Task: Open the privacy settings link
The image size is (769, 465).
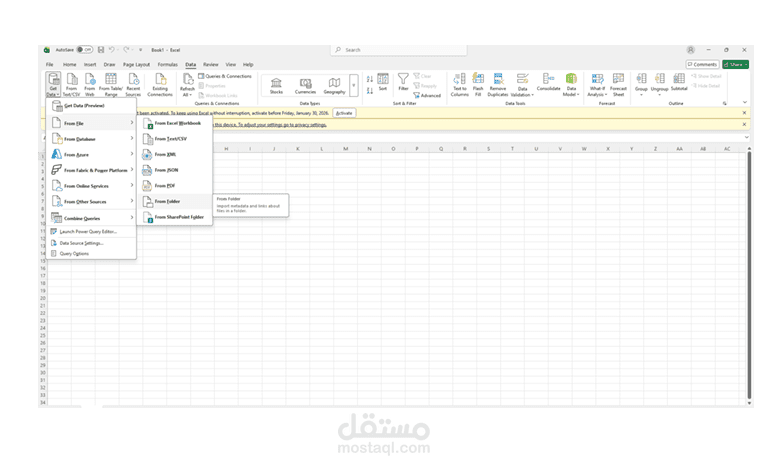Action: tap(271, 125)
